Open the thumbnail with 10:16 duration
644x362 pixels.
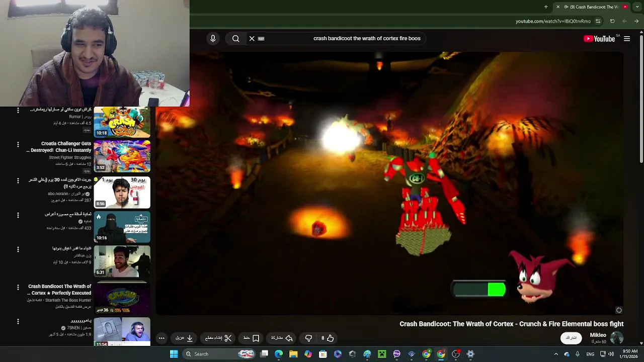tap(122, 227)
